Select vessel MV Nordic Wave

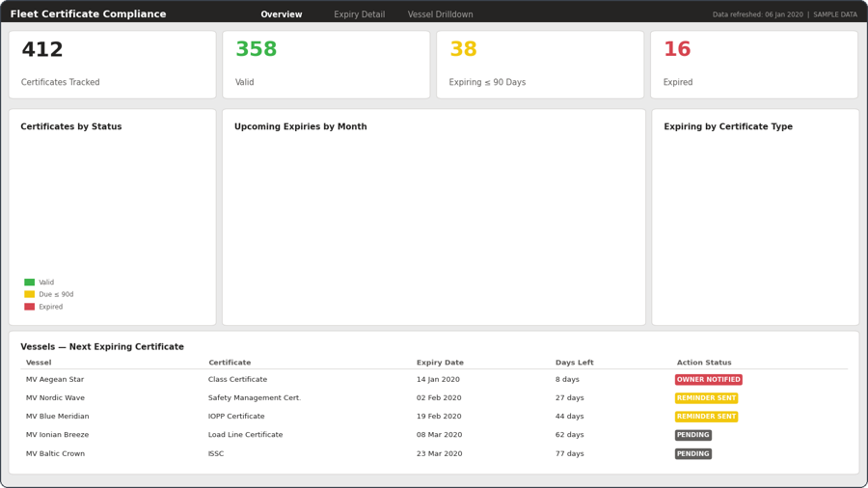(x=55, y=397)
